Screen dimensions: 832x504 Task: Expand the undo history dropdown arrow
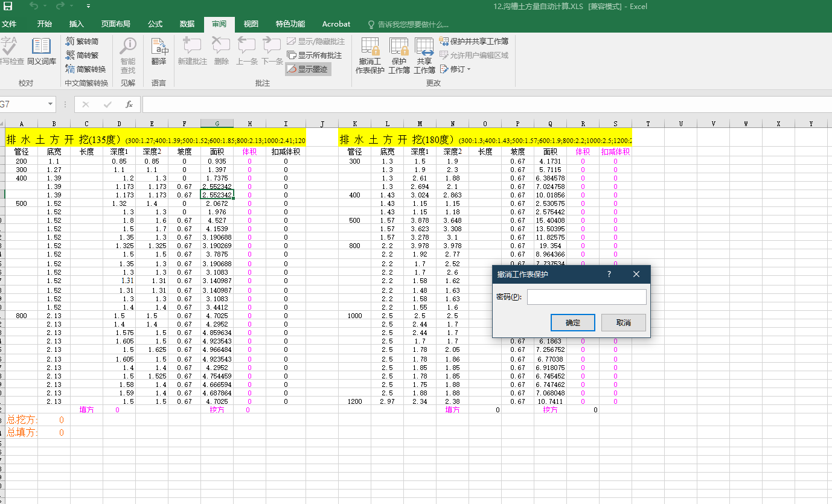coord(45,6)
